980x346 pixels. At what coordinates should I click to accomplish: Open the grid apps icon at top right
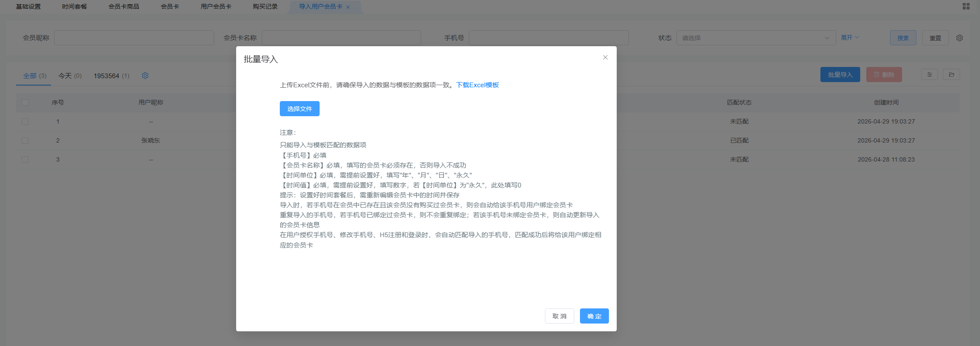966,6
